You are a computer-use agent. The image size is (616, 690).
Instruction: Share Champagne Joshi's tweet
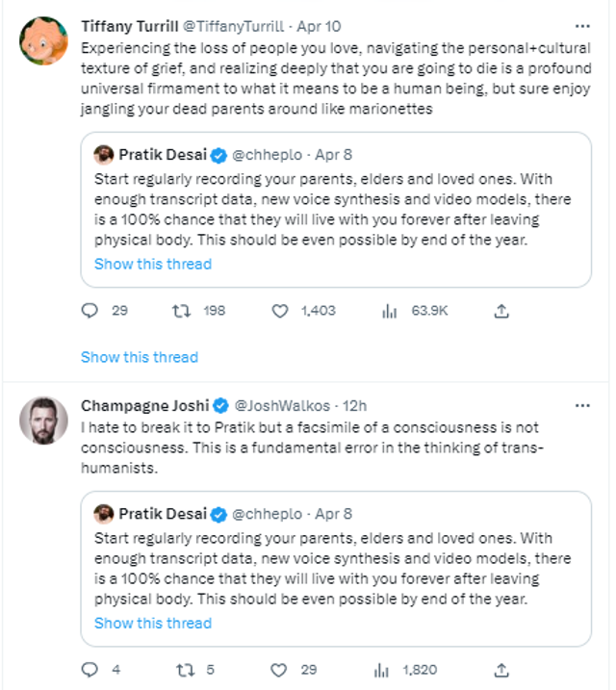click(x=500, y=670)
